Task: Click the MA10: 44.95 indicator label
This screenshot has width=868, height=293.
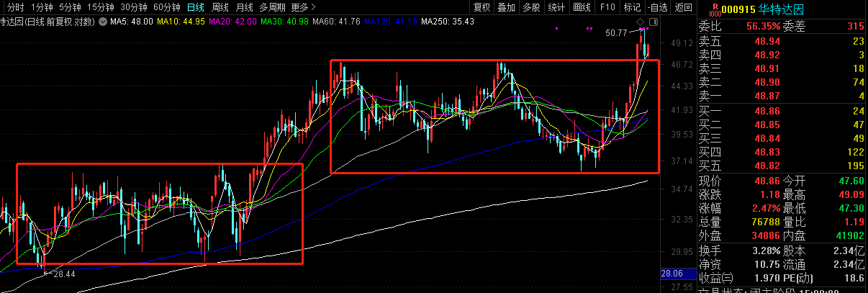Action: (x=181, y=22)
